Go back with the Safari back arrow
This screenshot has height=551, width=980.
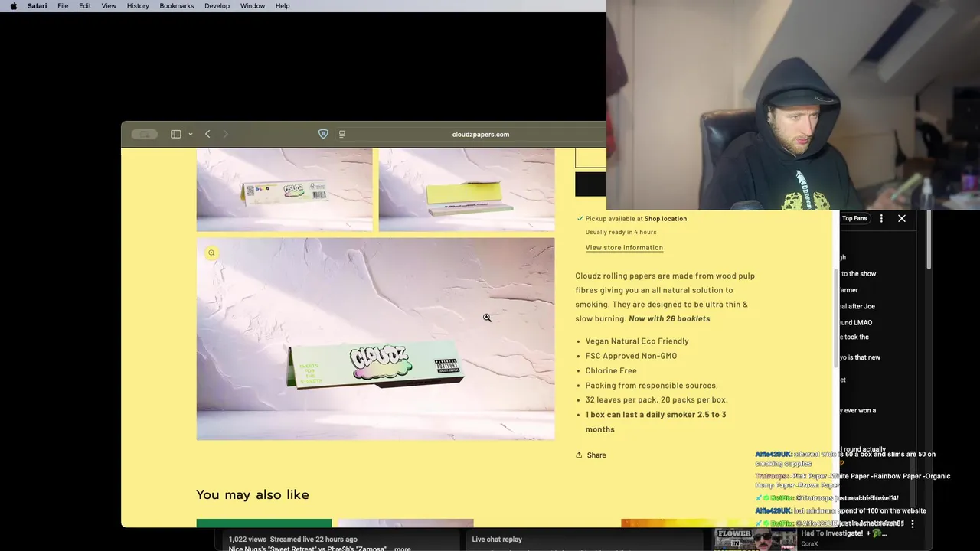tap(207, 134)
